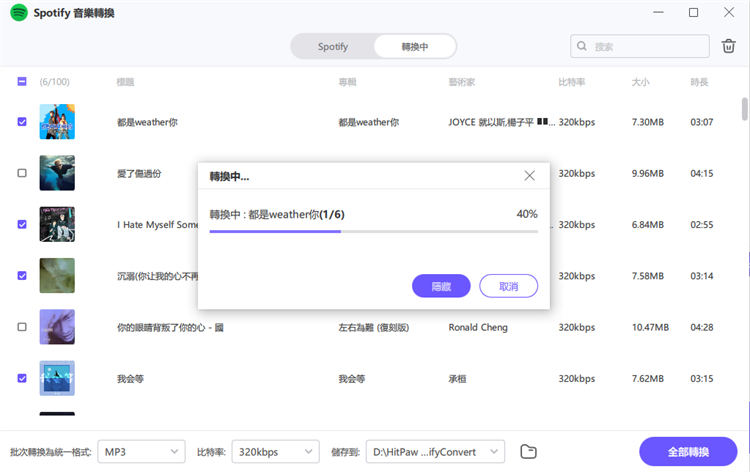Switch to the 轉換中 tab
This screenshot has width=750, height=472.
415,46
